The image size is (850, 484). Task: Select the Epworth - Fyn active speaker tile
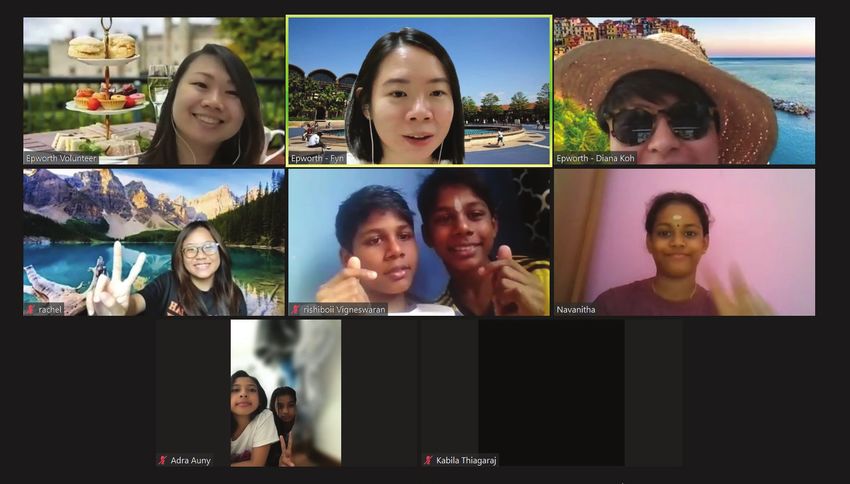[x=419, y=91]
